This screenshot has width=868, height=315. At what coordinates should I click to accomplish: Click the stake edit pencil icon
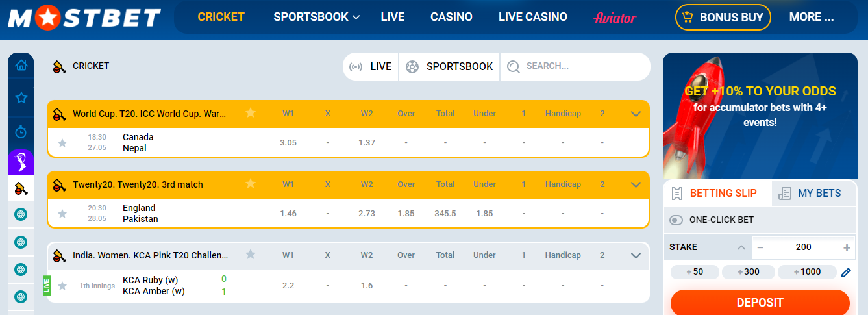coord(845,272)
